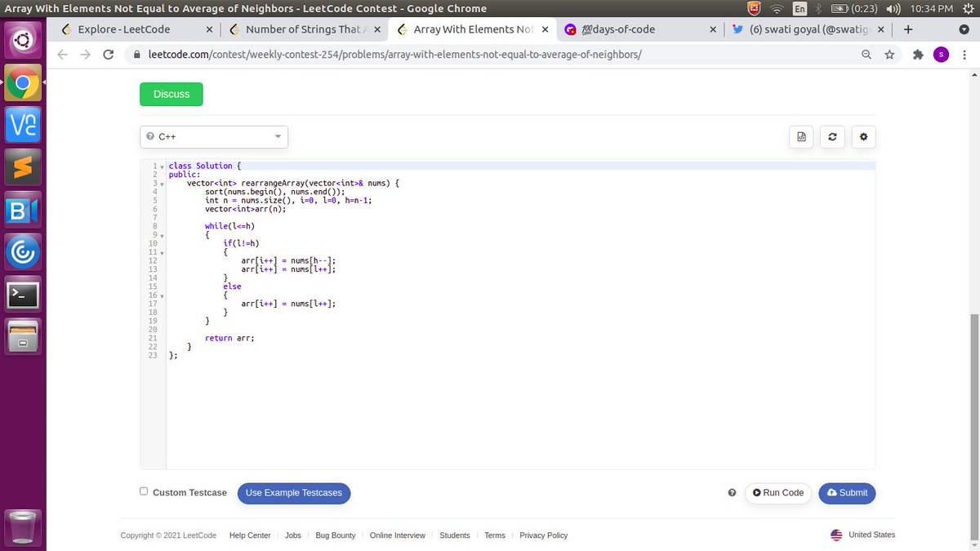
Task: Fold the rearrangeArray function at line 3
Action: 162,184
